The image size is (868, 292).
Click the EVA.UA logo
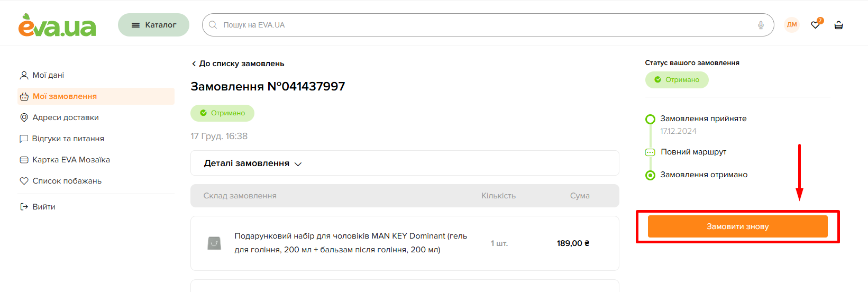(57, 25)
